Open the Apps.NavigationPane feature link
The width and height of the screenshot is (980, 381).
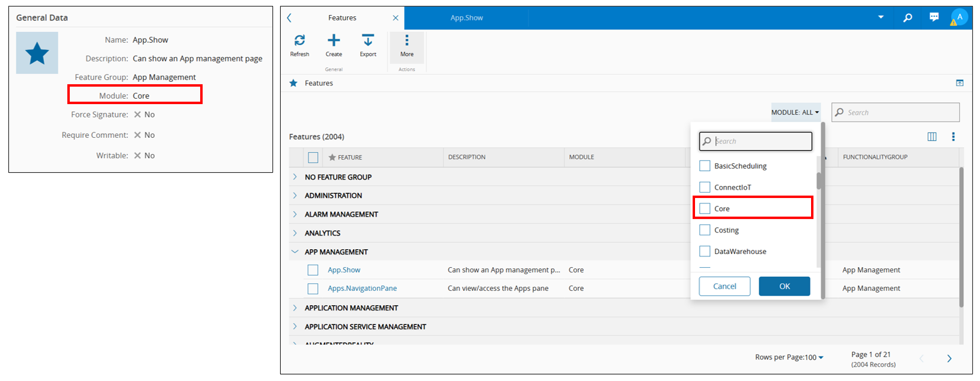(362, 288)
